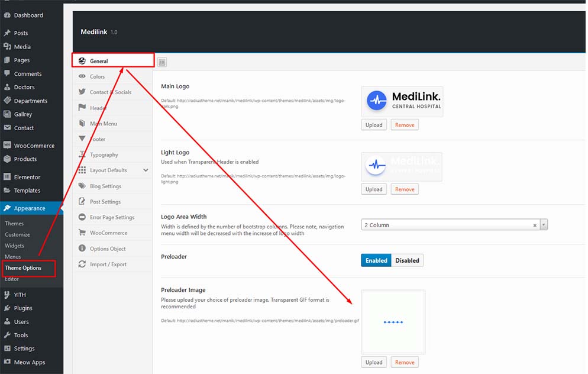Open the Error Page Settings section

(113, 217)
